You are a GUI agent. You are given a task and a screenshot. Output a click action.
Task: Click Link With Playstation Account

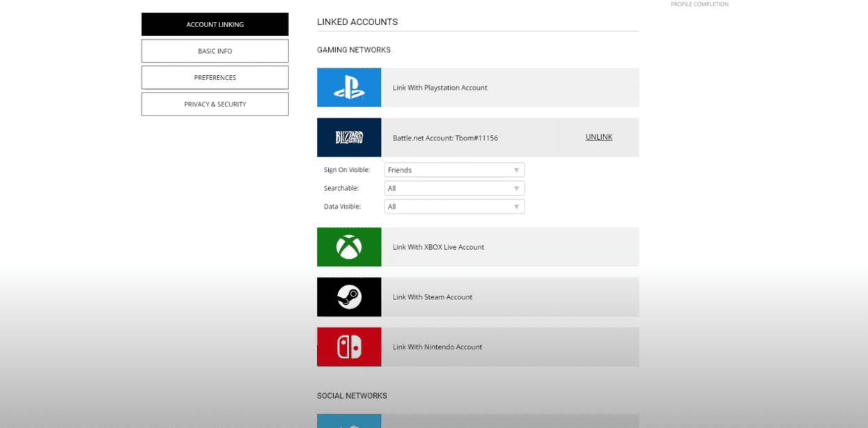tap(440, 88)
